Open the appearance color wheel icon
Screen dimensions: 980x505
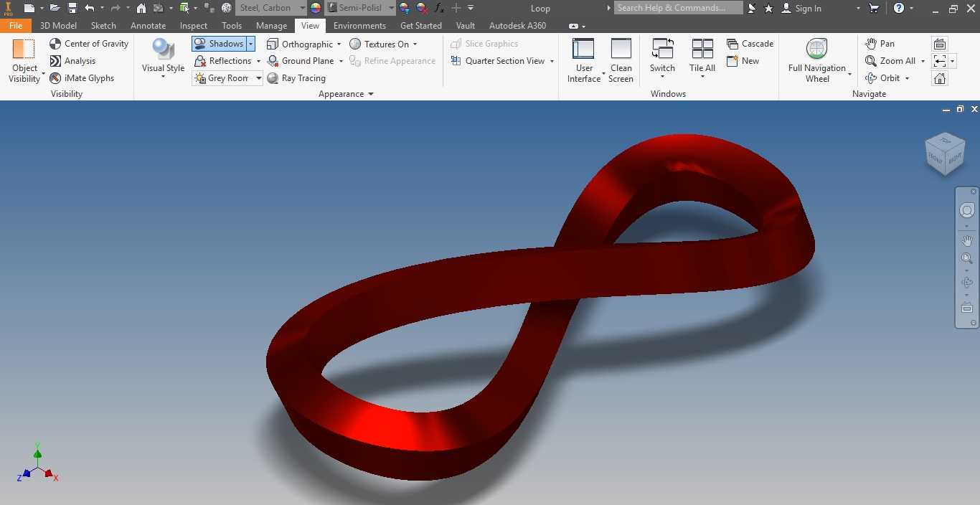315,8
